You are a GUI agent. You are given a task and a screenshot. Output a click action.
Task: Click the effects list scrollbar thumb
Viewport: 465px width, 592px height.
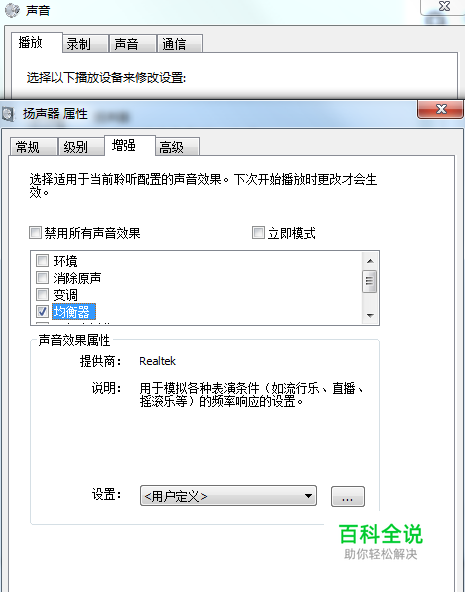pyautogui.click(x=370, y=281)
